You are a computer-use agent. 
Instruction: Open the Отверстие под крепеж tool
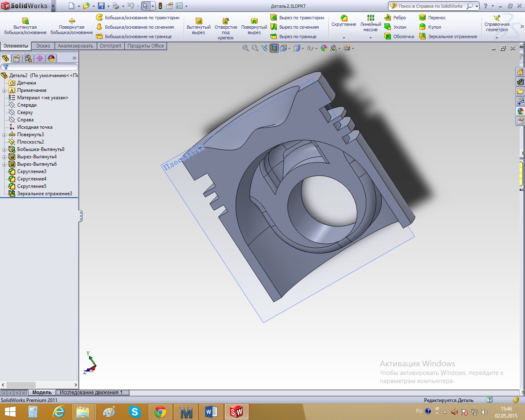point(226,28)
